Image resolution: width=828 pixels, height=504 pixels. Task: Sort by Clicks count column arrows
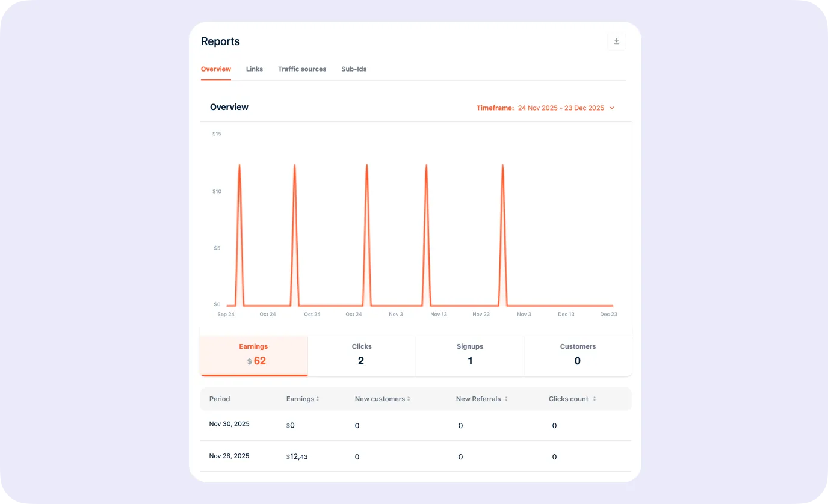[594, 399]
